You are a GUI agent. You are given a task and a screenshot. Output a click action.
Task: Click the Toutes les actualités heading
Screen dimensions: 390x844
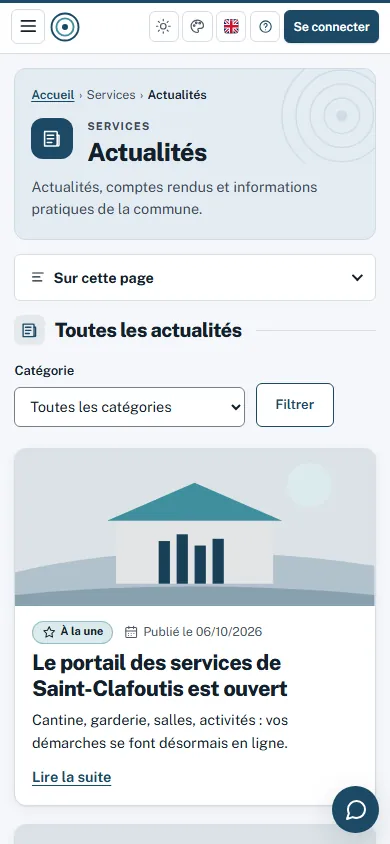pyautogui.click(x=148, y=330)
